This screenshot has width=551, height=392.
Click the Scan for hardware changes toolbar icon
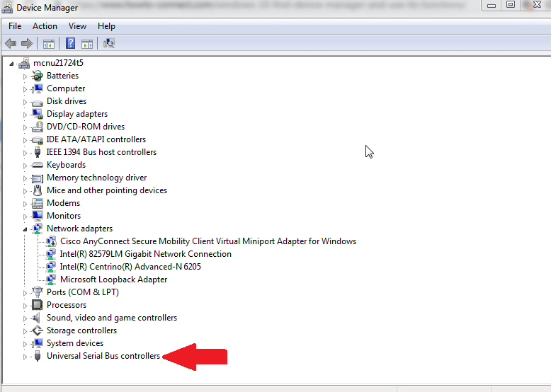(x=109, y=43)
